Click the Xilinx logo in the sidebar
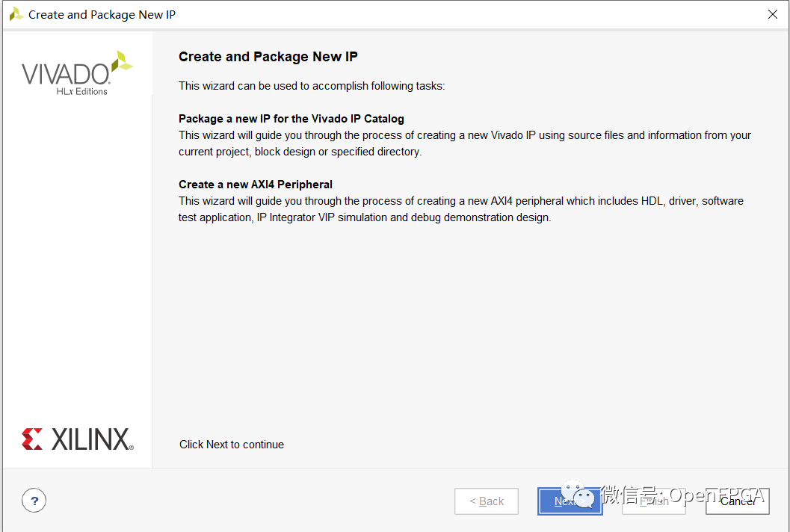The height and width of the screenshot is (532, 790). pyautogui.click(x=78, y=439)
